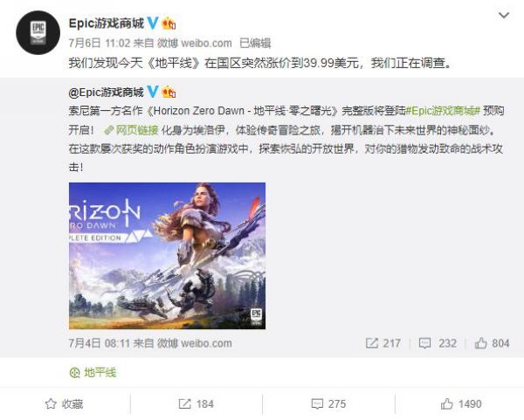Screen dimensions: 524x420
Task: Repost the original post with 217 shares
Action: tap(383, 343)
